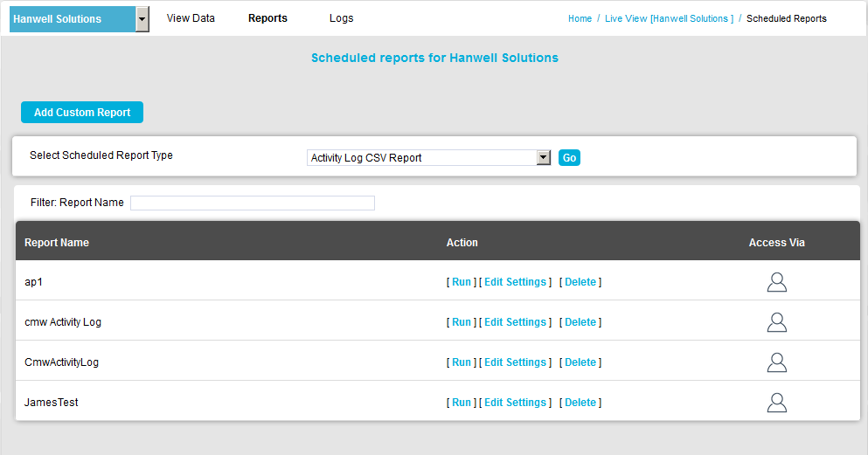Delete the CmwActivityLog report
Viewport: 868px width, 455px height.
pyautogui.click(x=580, y=362)
